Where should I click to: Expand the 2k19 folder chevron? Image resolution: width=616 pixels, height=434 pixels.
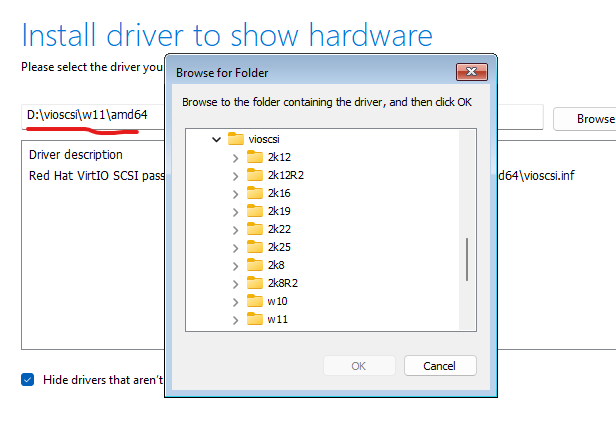click(235, 211)
